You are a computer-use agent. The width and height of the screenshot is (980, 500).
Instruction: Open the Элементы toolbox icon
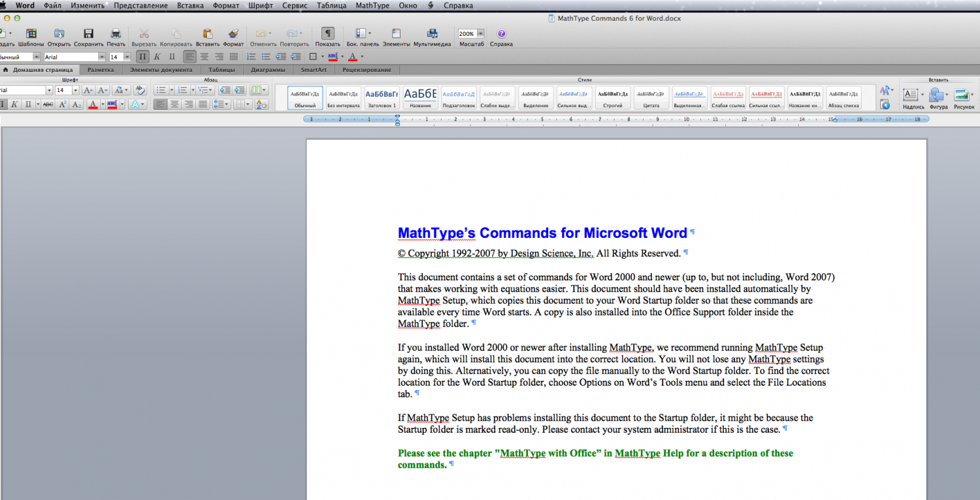(396, 33)
